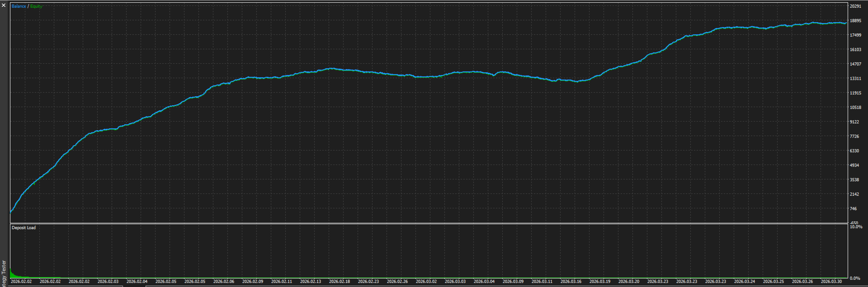
Task: Click the 14707 value on the vertical axis
Action: (x=855, y=64)
